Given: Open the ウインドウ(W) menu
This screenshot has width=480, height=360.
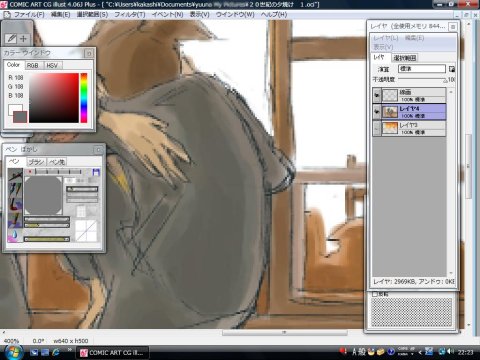Looking at the screenshot, I should pyautogui.click(x=235, y=15).
